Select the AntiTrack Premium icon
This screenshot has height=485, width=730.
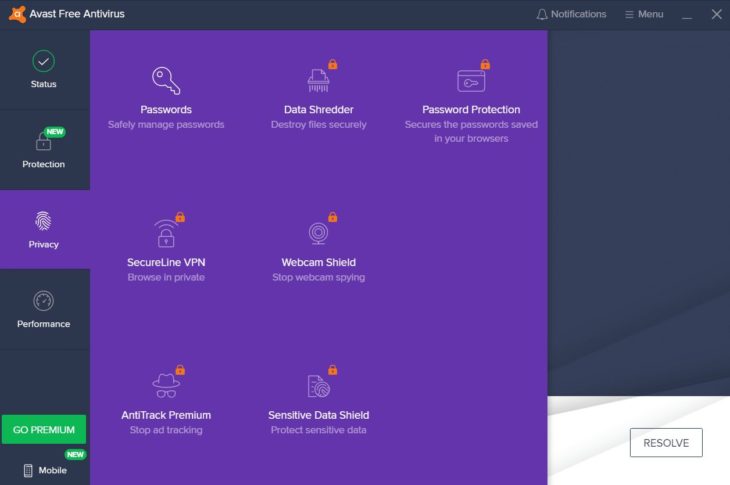coord(166,385)
